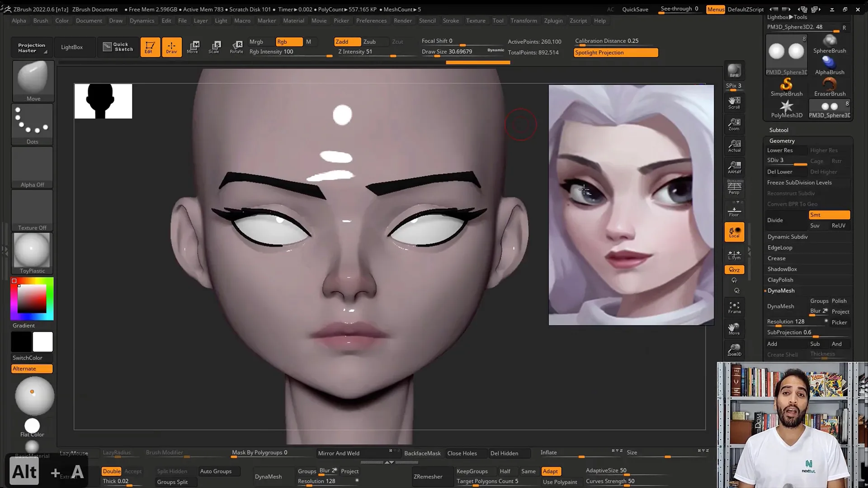Select the EraserBrush tool
The image size is (868, 488).
(x=830, y=88)
